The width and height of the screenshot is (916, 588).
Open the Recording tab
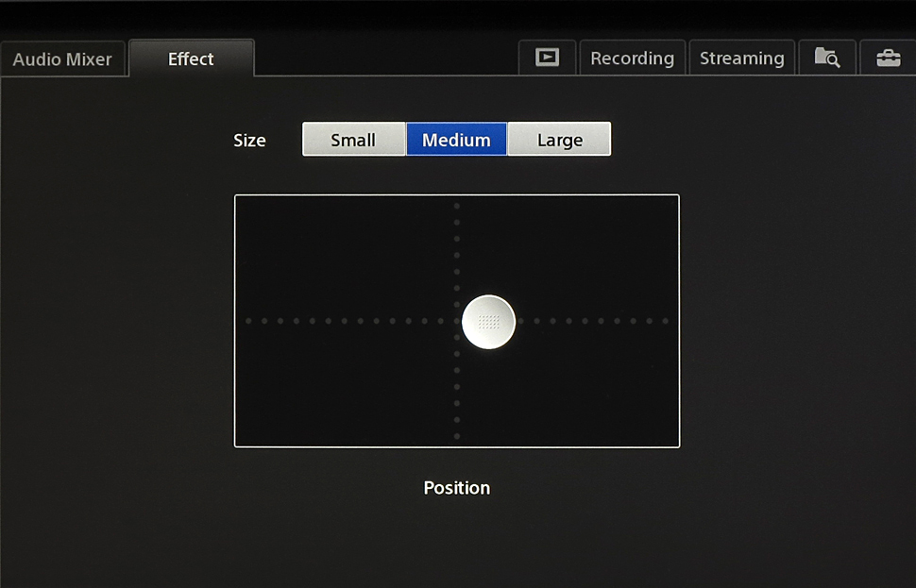(x=632, y=58)
